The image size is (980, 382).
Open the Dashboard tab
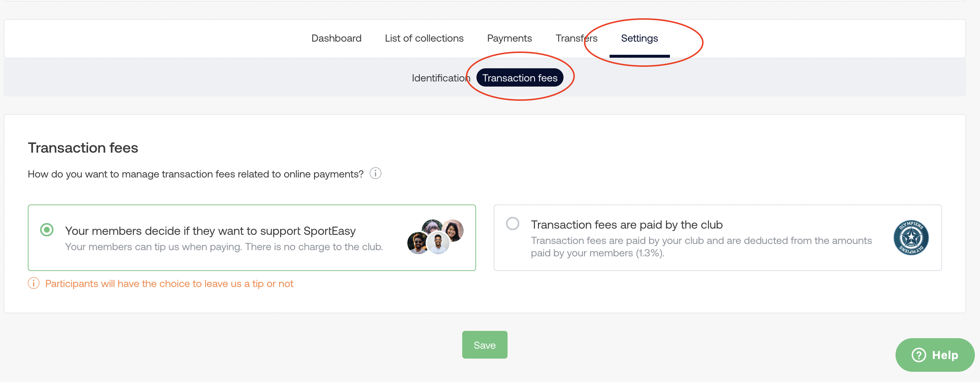point(336,38)
